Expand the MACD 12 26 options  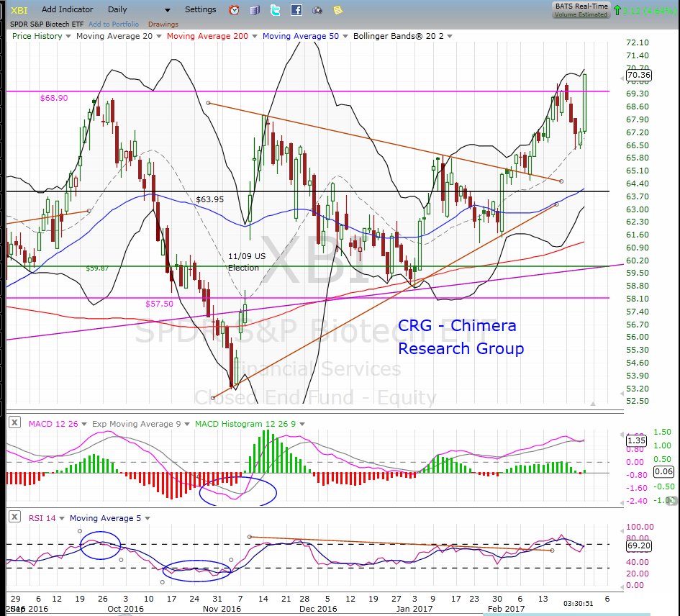(x=84, y=424)
